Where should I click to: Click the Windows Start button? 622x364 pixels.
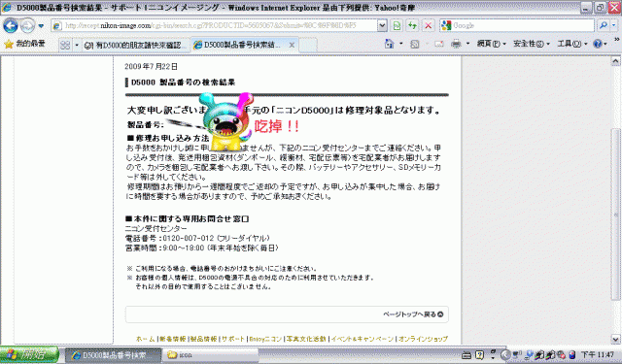29,355
